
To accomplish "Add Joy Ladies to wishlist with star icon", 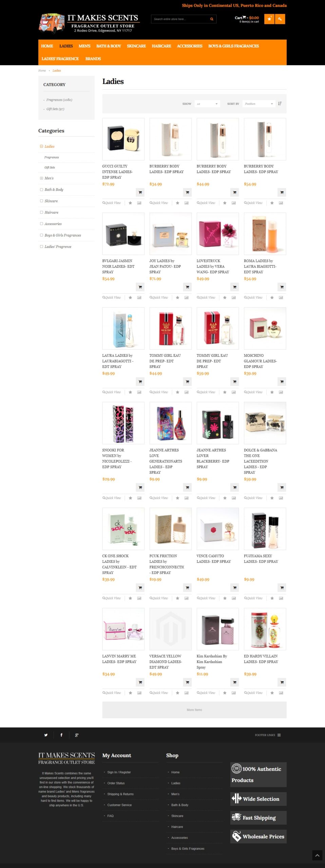I will (177, 297).
